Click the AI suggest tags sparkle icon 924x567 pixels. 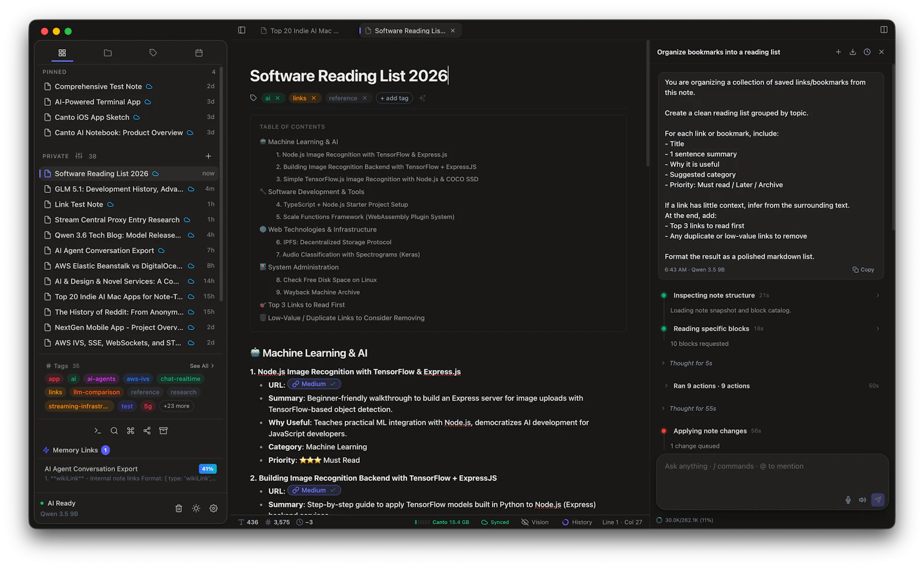tap(422, 98)
